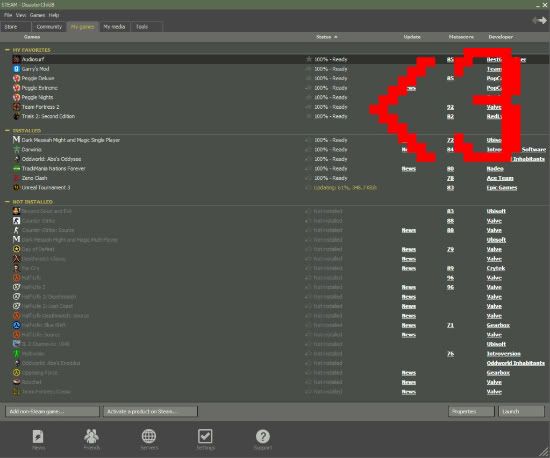Toggle the favorite star for Peggle Deluxe
This screenshot has height=458, width=550.
[308, 78]
